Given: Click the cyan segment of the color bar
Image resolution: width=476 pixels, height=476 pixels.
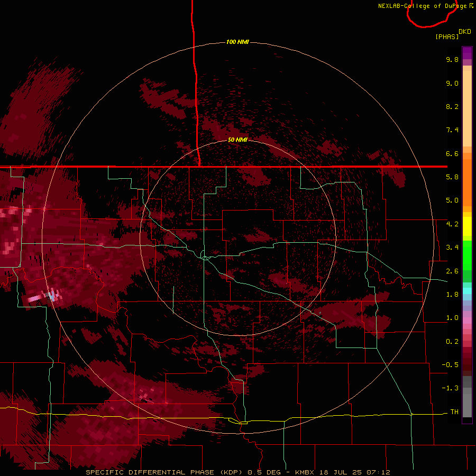Looking at the screenshot, I should coord(467,291).
